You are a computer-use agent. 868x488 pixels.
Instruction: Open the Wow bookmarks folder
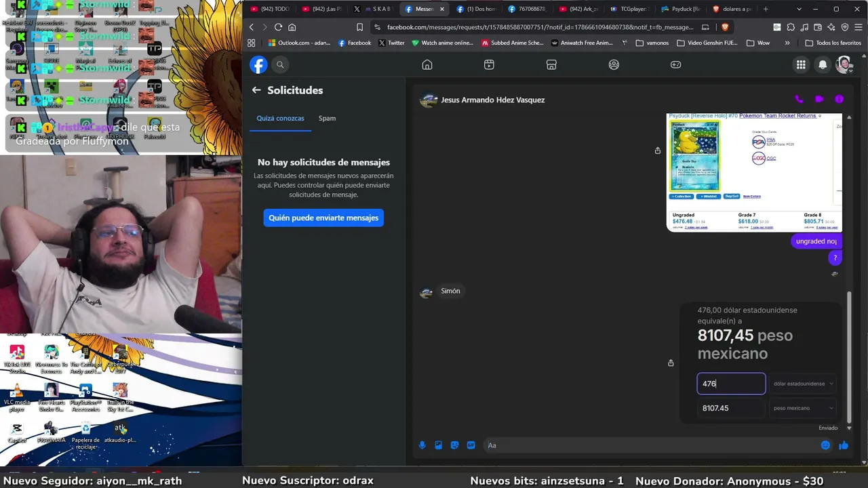click(x=758, y=43)
